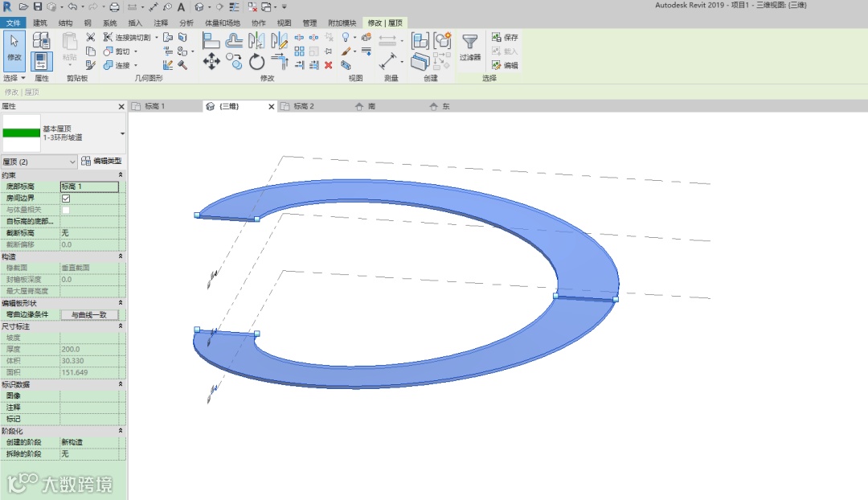Close the 属性 palette
Viewport: 868px width, 500px height.
tap(121, 106)
